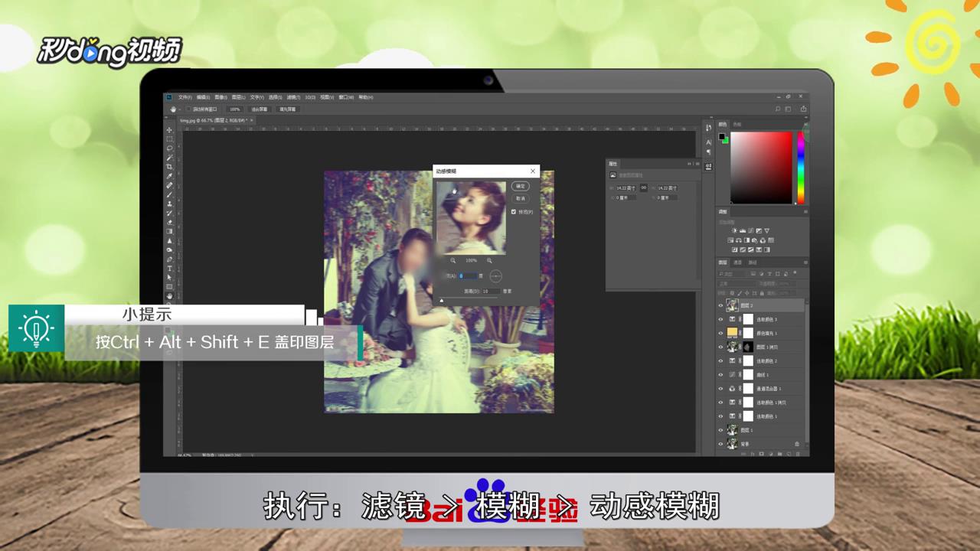The width and height of the screenshot is (980, 551).
Task: Click the 适合屏幕 button
Action: pyautogui.click(x=260, y=109)
